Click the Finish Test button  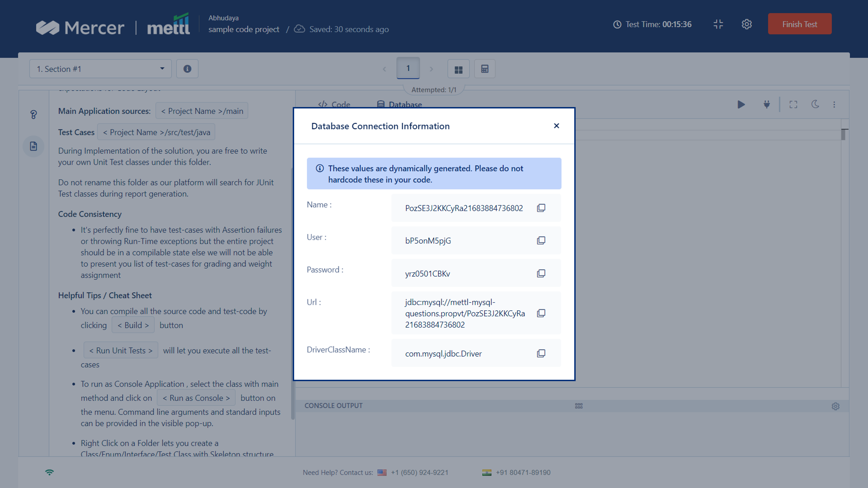click(x=800, y=24)
